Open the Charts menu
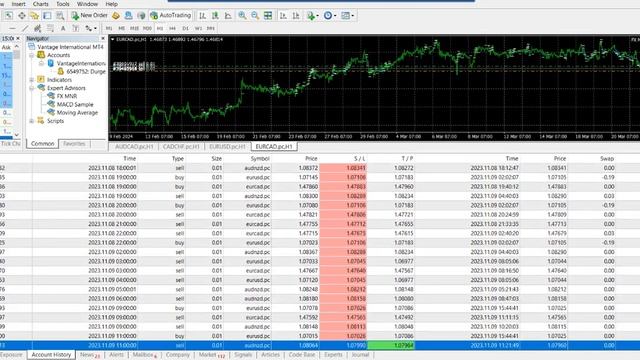Viewport: 640px width, 360px height. click(x=40, y=4)
